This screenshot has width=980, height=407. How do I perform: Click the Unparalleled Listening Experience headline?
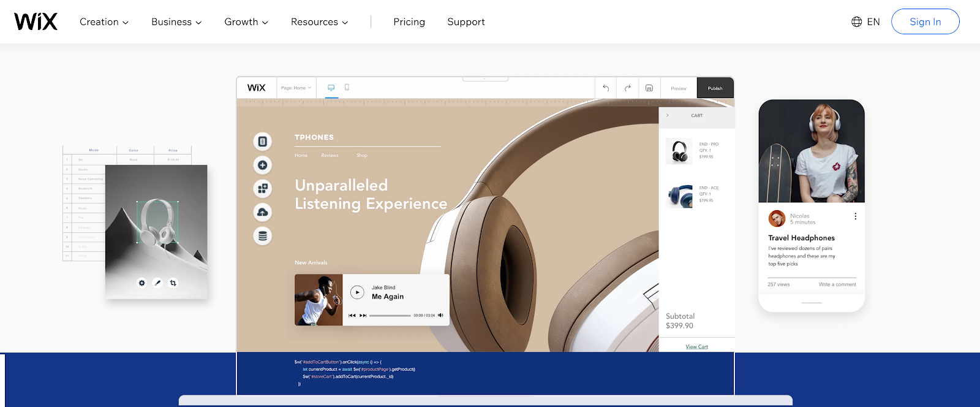tap(371, 194)
